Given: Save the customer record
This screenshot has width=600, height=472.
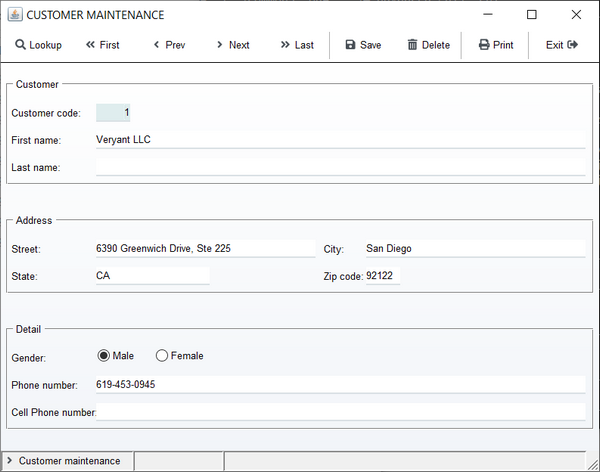Looking at the screenshot, I should point(363,45).
